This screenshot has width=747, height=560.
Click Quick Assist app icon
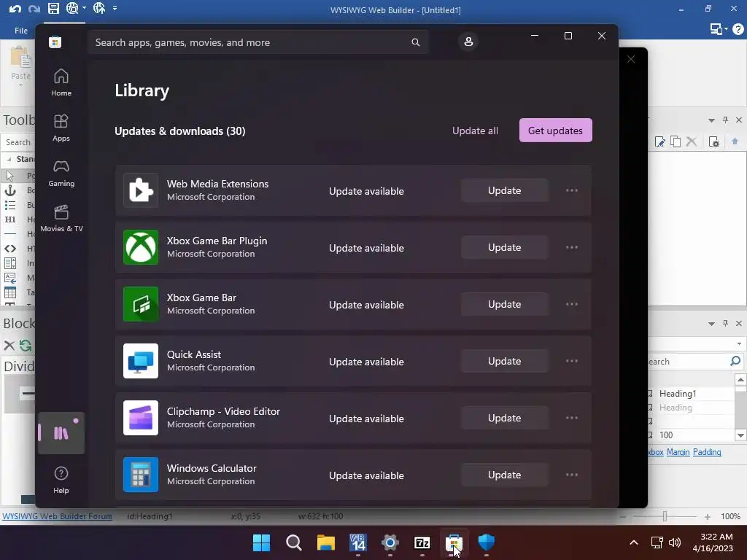(141, 361)
